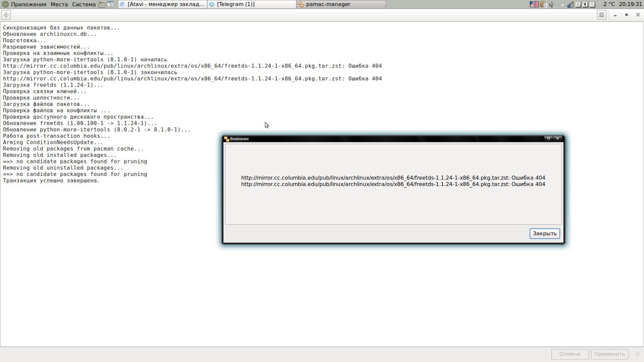Click 'Синхронизация баз данных пакетов...' log line
The image size is (644, 362).
point(61,28)
